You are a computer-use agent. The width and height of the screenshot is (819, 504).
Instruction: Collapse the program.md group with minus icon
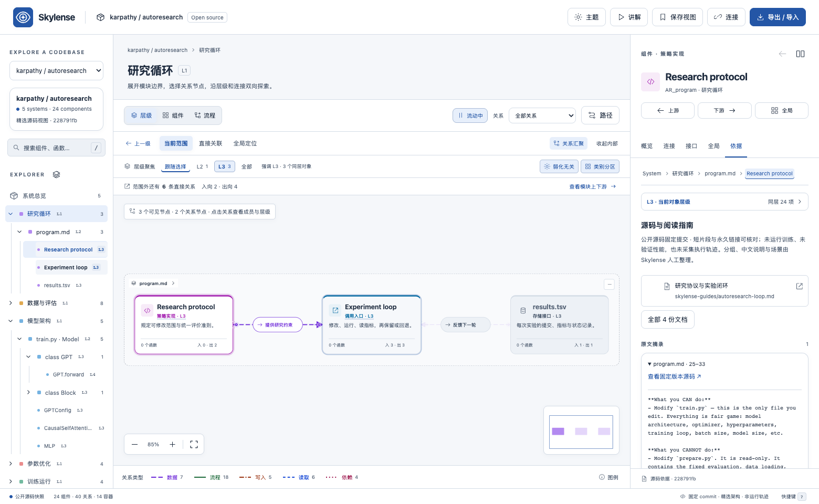click(609, 284)
